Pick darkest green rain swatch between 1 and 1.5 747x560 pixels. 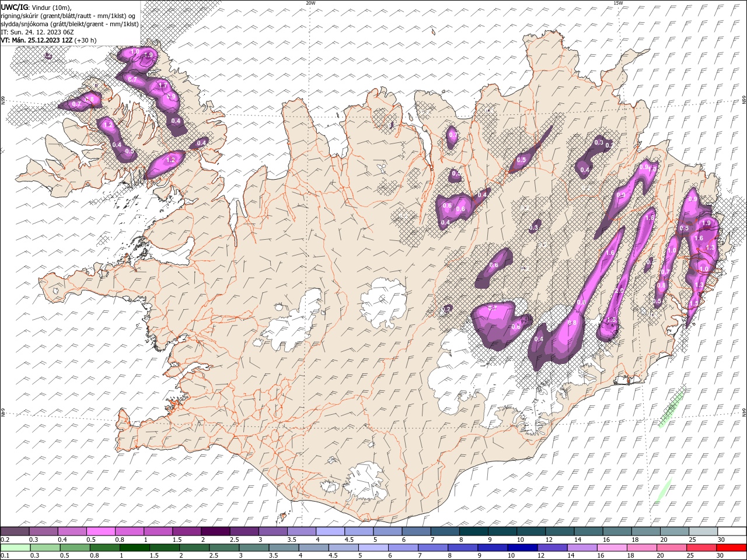click(134, 548)
